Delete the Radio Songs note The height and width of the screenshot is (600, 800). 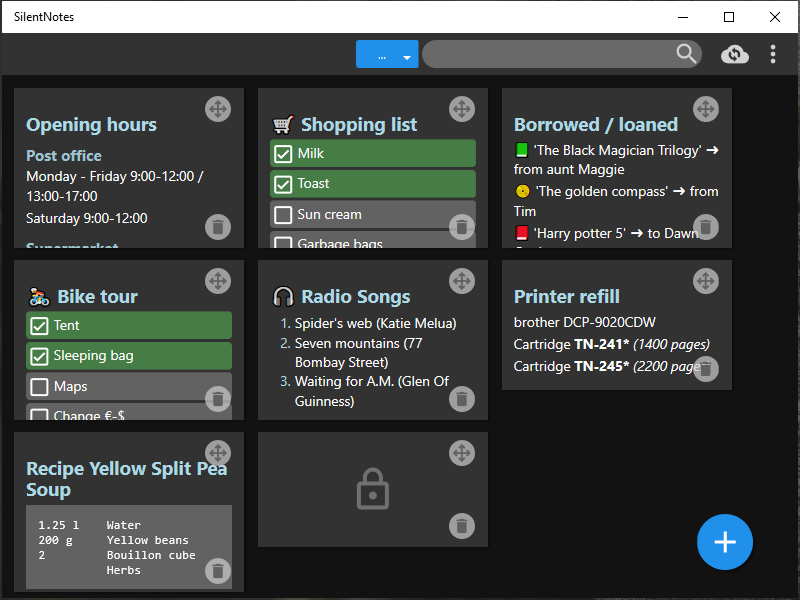462,399
